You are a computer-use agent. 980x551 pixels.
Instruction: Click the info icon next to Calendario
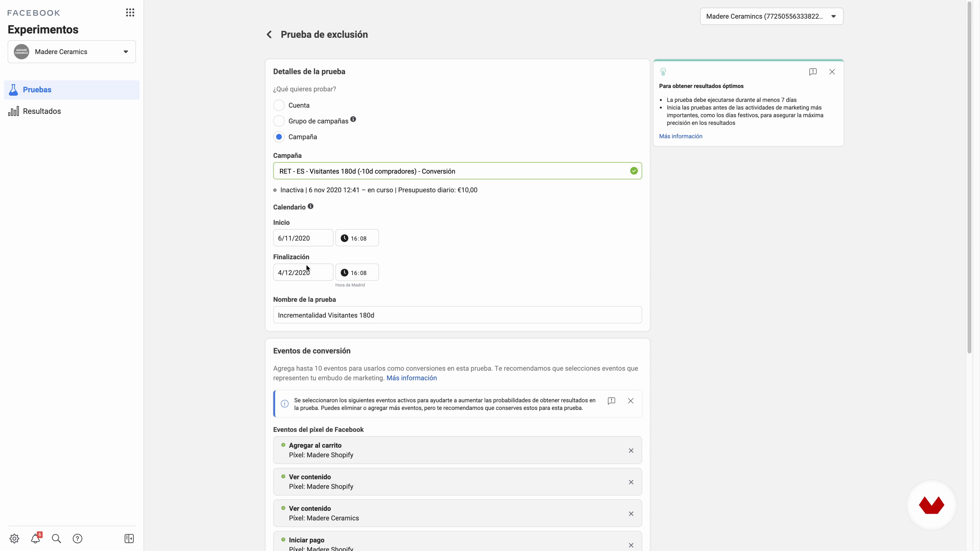coord(310,206)
